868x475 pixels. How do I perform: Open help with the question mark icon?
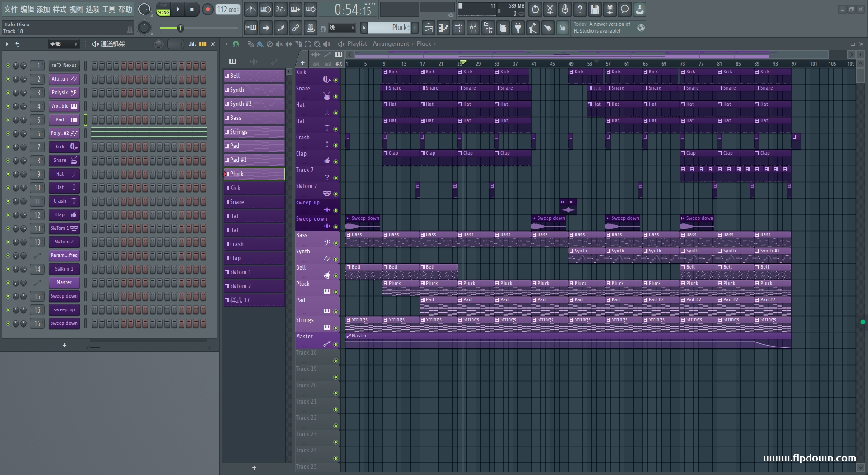(580, 9)
